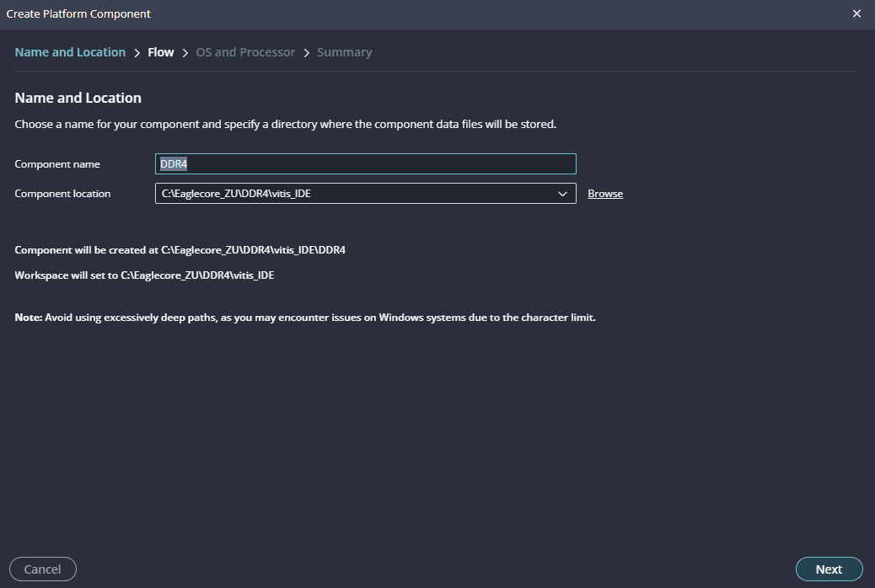Click the "Workspace will set to" path line

[x=144, y=275]
